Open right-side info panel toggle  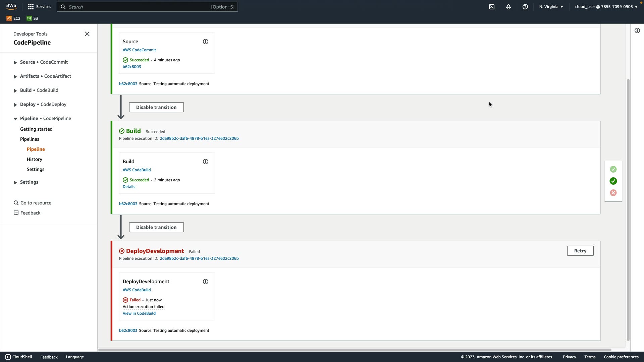point(637,31)
